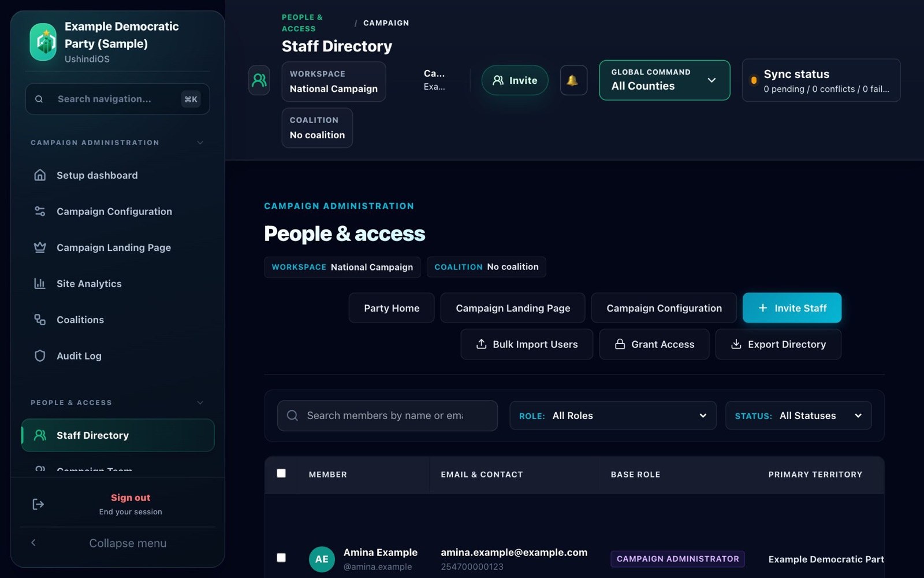Click the Campaign Configuration sliders icon
Screen dimensions: 924x578
[40, 212]
